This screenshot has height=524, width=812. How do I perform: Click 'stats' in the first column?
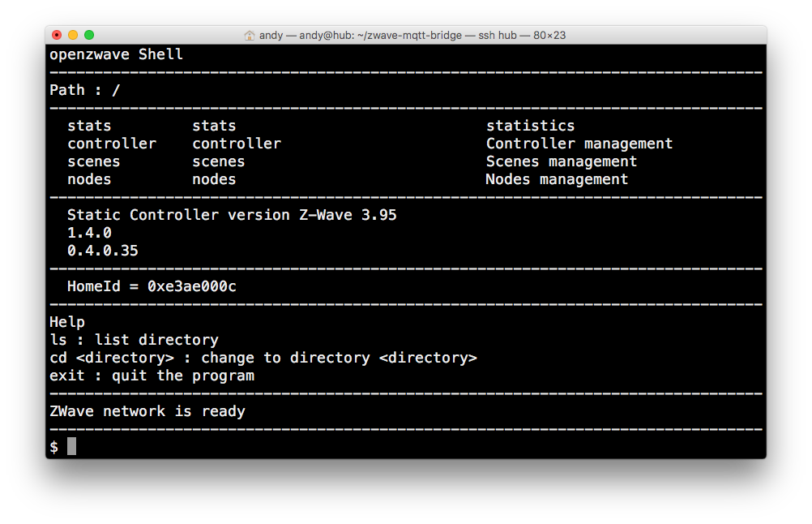[89, 126]
